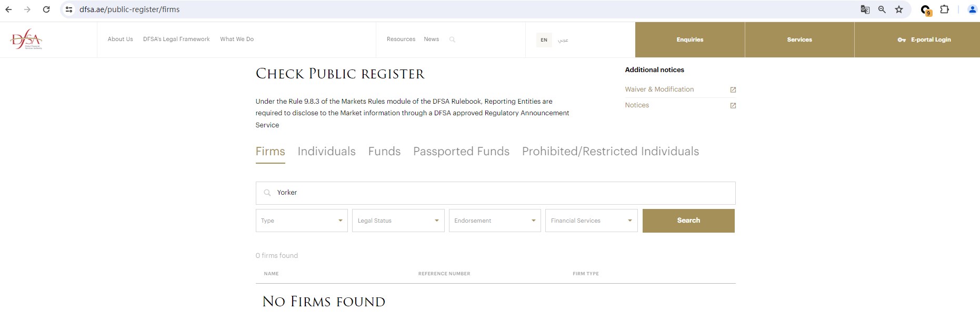Open the Legal Status dropdown
This screenshot has width=980, height=320.
tap(398, 221)
